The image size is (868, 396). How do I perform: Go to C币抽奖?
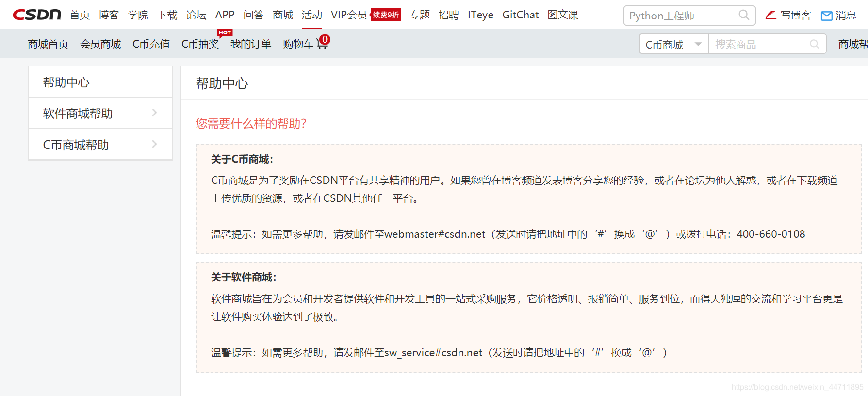click(200, 44)
